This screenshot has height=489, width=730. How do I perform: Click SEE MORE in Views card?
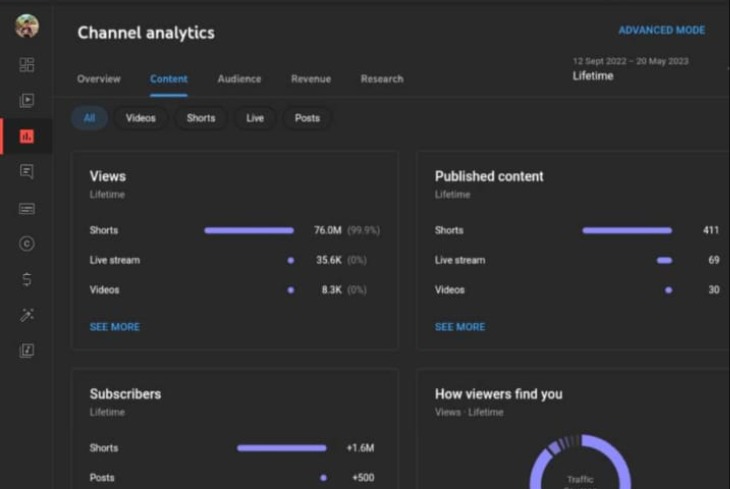115,327
